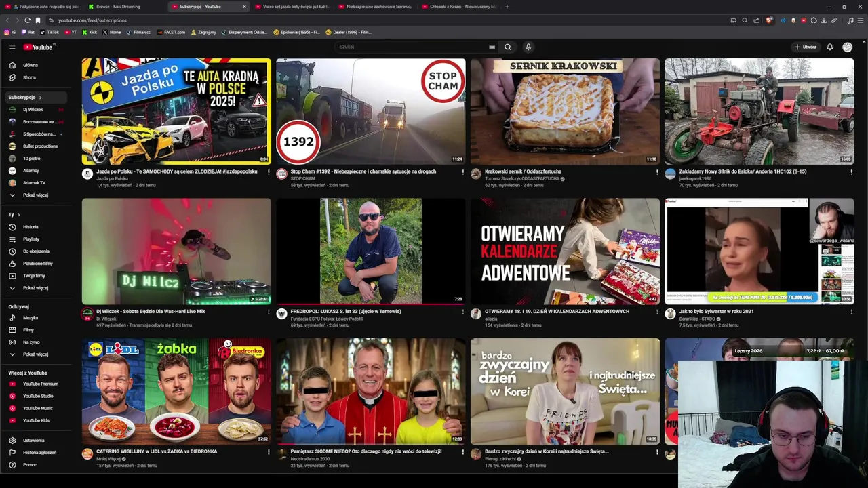
Task: Reload the page in the browser
Action: point(27,20)
